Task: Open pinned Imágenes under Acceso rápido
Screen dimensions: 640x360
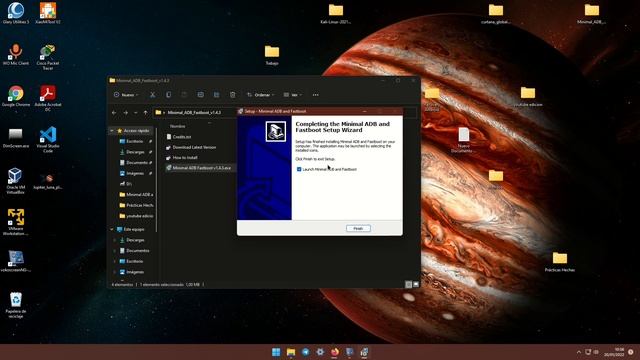Action: pyautogui.click(x=135, y=173)
